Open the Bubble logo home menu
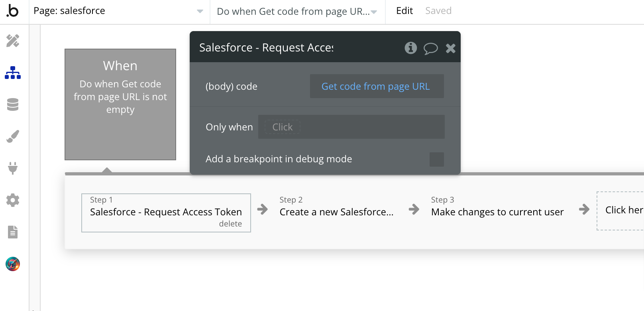This screenshot has height=311, width=644. pos(13,11)
